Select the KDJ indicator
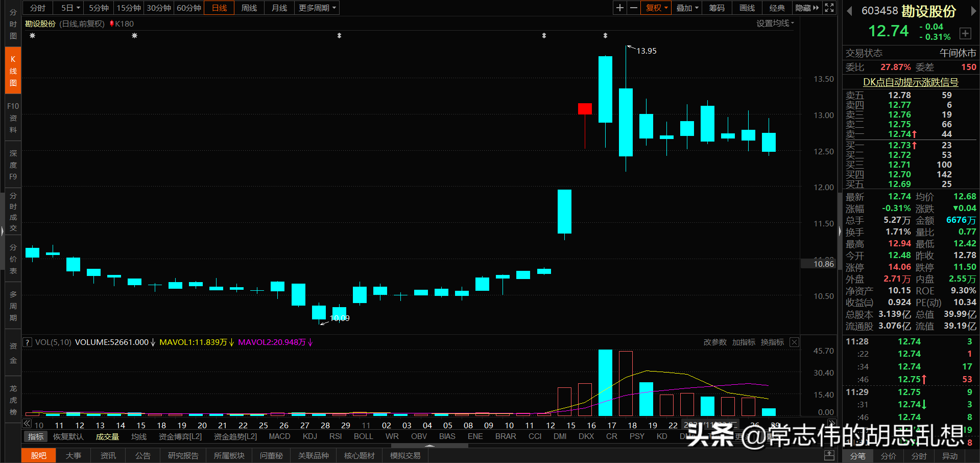This screenshot has height=463, width=980. pos(309,436)
